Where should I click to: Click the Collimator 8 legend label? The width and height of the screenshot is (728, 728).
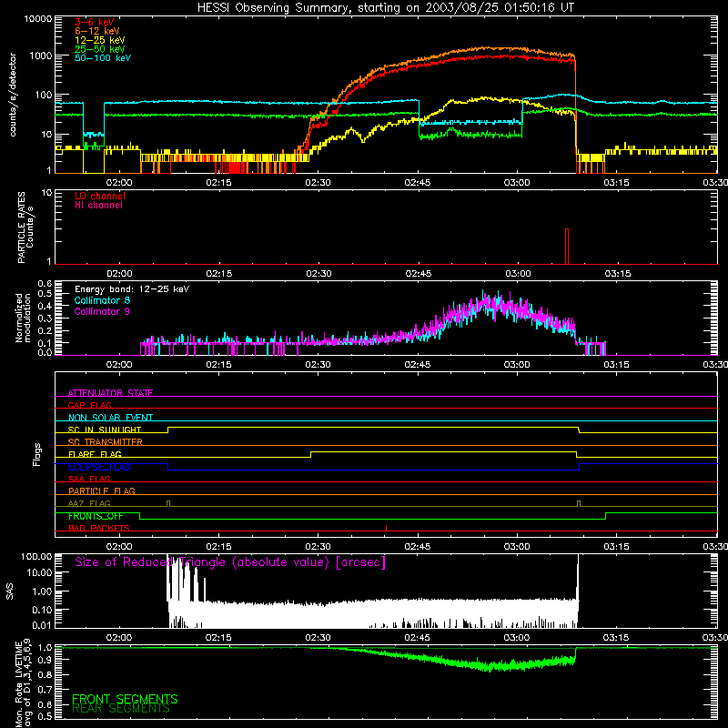[x=102, y=300]
